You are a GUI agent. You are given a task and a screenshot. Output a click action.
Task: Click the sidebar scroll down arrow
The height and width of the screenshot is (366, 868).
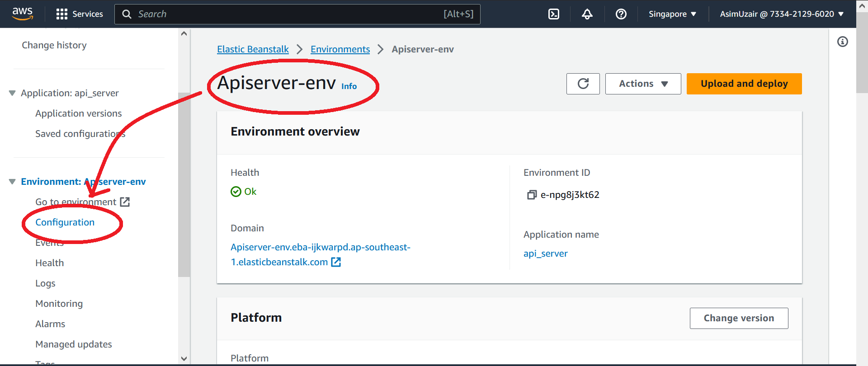coord(184,359)
